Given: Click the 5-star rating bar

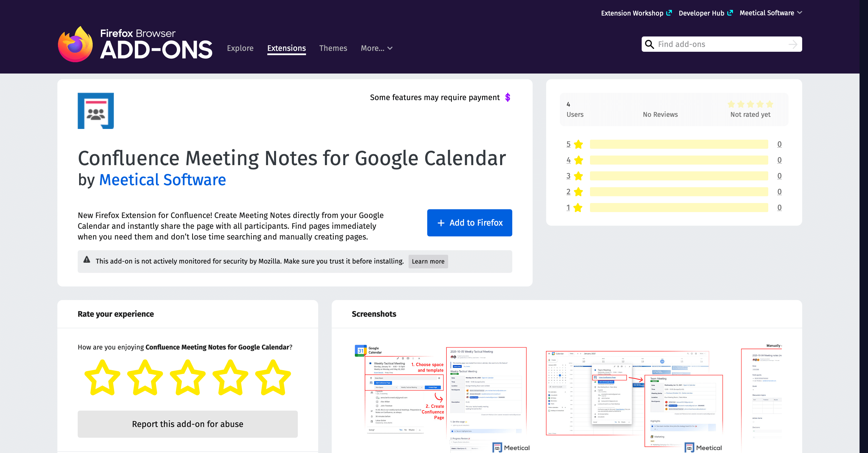Looking at the screenshot, I should [679, 144].
